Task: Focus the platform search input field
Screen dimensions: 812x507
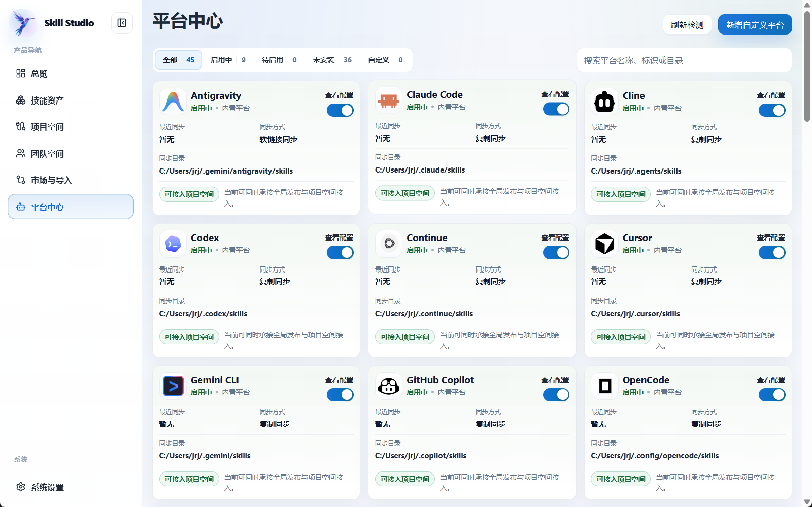Action: click(x=684, y=60)
